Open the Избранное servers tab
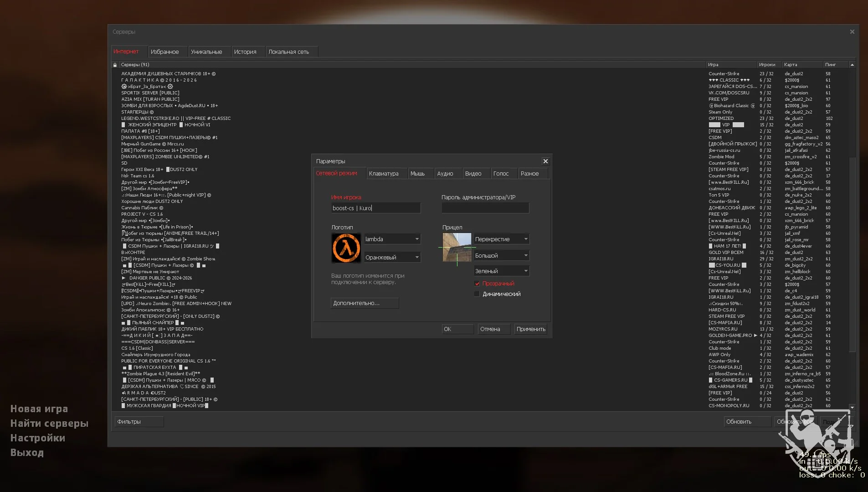 165,52
